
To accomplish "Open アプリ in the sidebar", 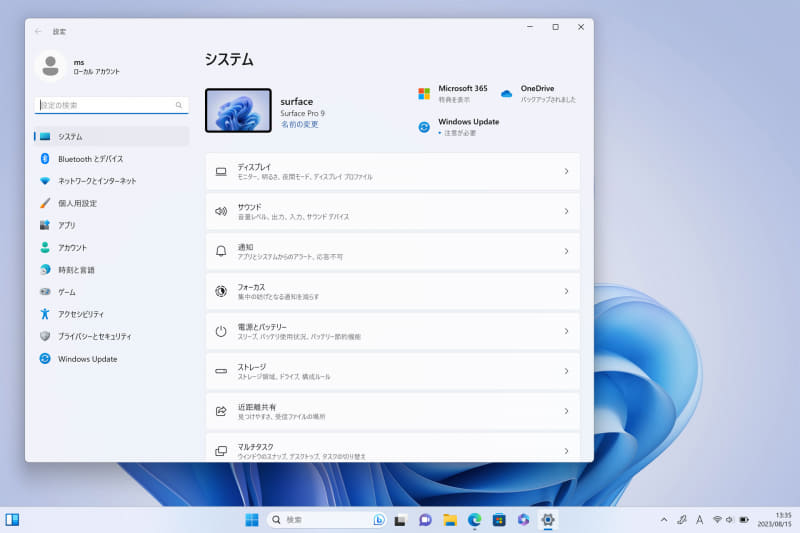I will click(x=111, y=225).
